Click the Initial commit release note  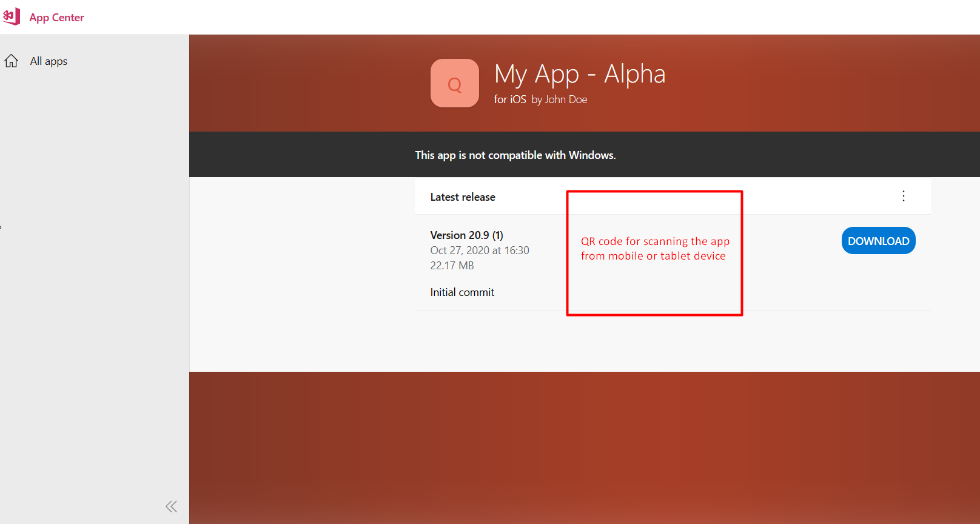(x=462, y=292)
